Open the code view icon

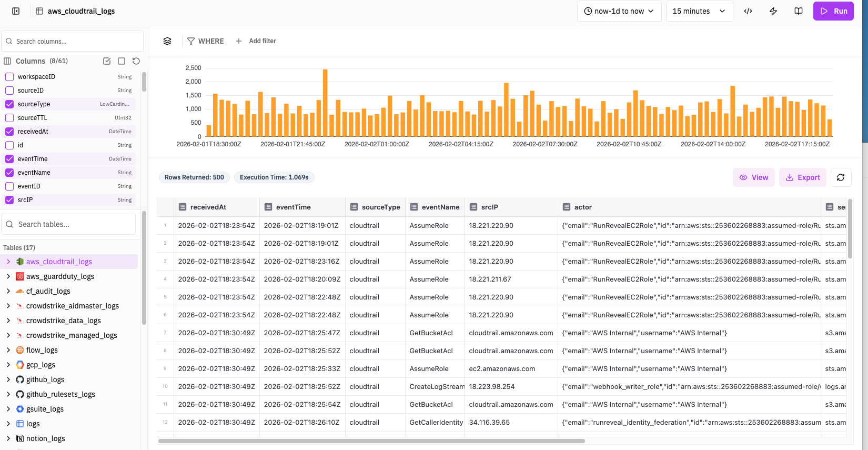pyautogui.click(x=748, y=11)
